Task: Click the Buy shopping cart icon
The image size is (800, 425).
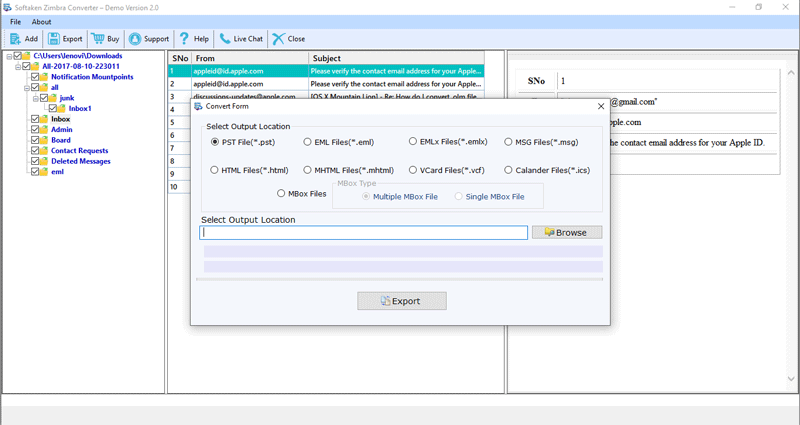Action: [x=97, y=38]
